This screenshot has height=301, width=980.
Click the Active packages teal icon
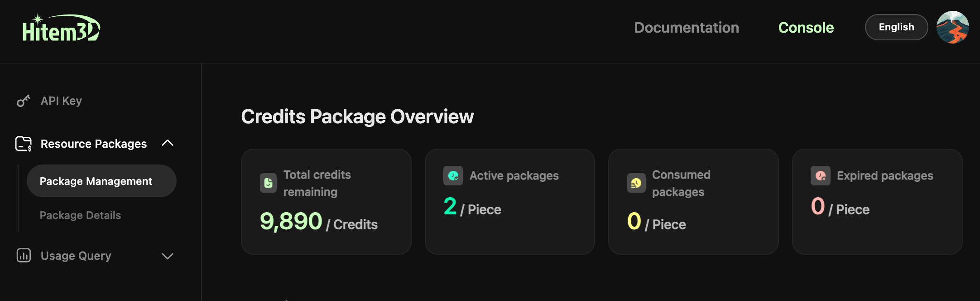(x=452, y=176)
